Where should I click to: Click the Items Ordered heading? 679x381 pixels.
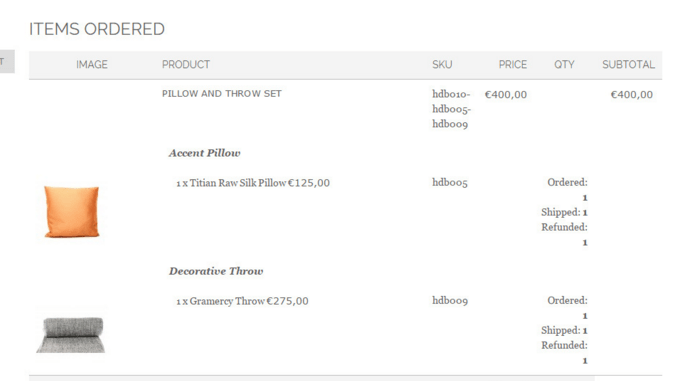97,29
